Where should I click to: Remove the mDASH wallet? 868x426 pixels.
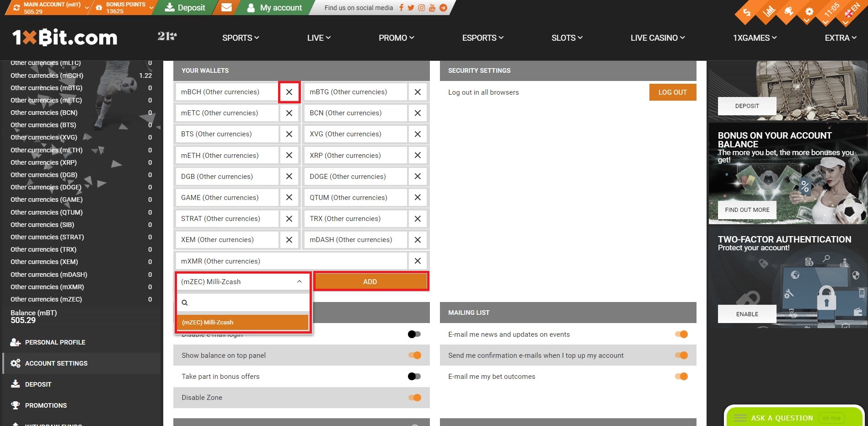click(418, 240)
